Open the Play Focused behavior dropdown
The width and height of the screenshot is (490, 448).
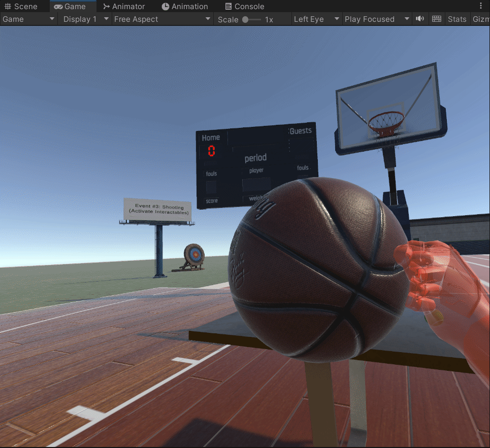[376, 19]
